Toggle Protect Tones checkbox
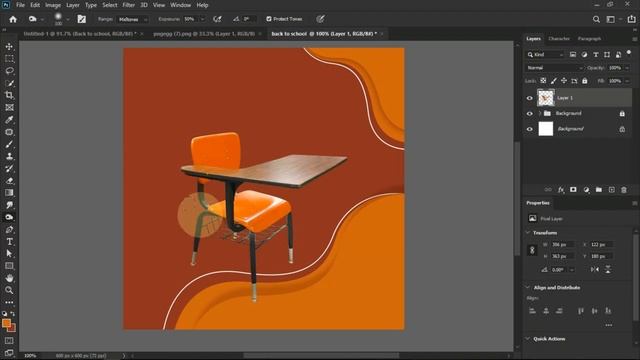640x360 pixels. tap(269, 19)
